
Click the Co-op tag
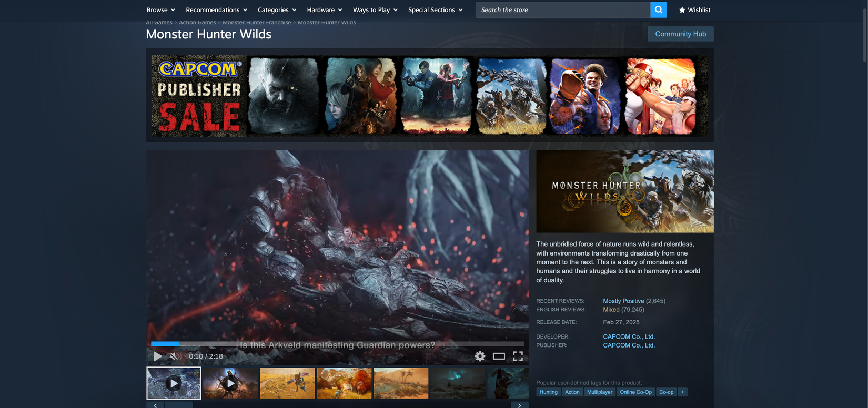point(666,392)
